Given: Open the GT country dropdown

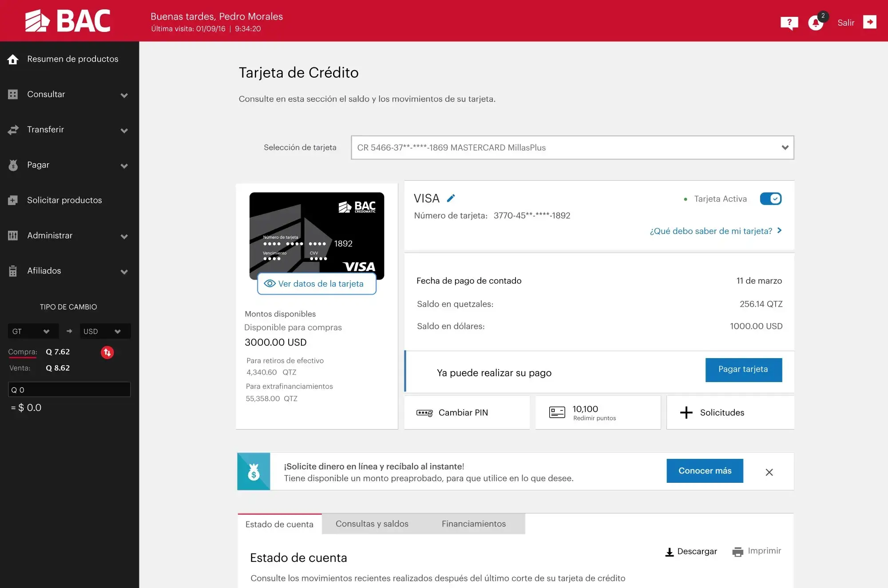Looking at the screenshot, I should coord(33,331).
